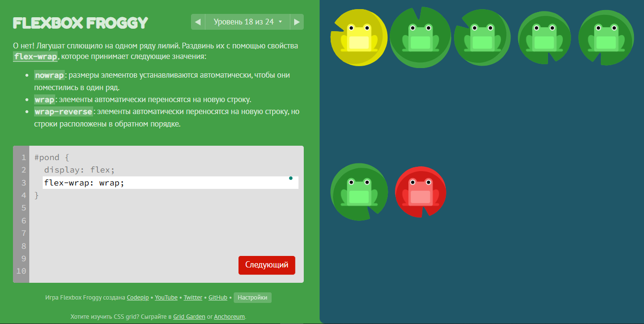Open the level selector Уровень 18 из 24
The width and height of the screenshot is (644, 324).
[247, 22]
